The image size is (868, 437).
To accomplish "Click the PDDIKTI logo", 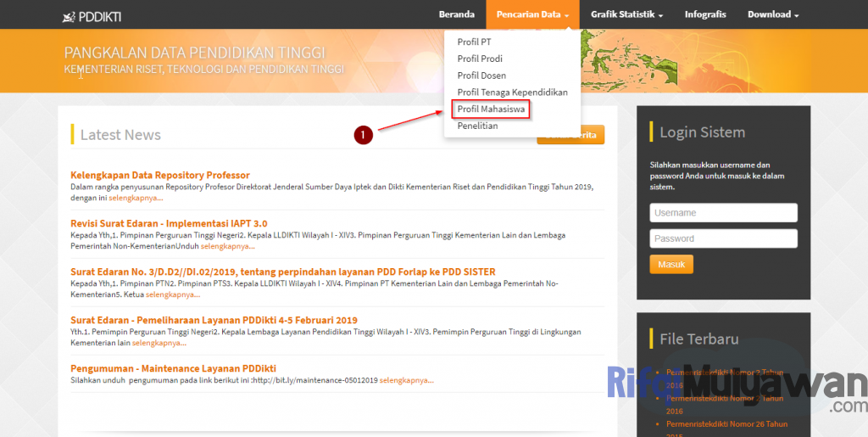I will (x=92, y=17).
